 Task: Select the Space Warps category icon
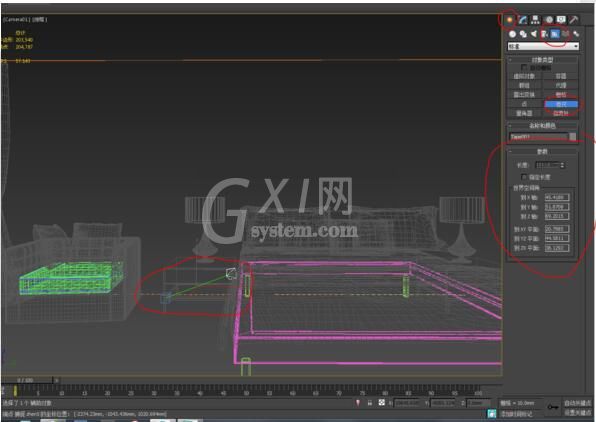click(566, 34)
